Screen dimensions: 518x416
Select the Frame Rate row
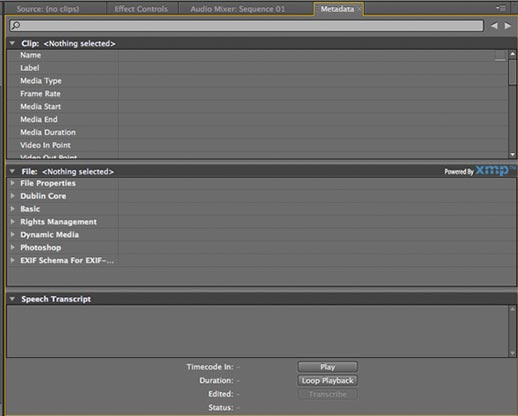(x=257, y=94)
